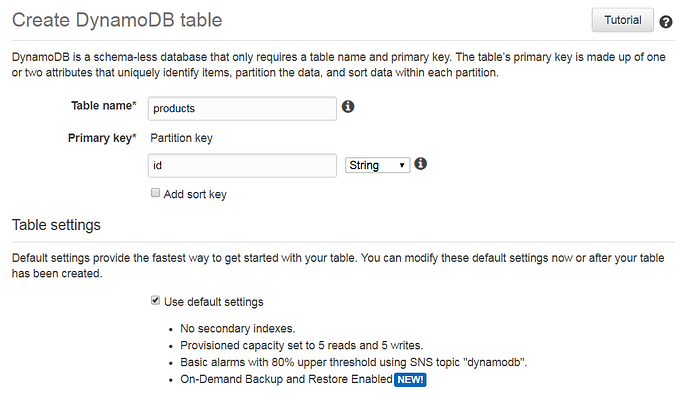This screenshot has height=396, width=700.
Task: Focus Partition key field containing id
Action: [242, 166]
